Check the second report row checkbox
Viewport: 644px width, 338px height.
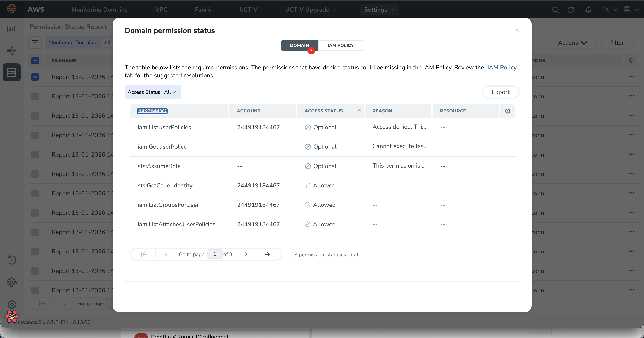pos(35,96)
